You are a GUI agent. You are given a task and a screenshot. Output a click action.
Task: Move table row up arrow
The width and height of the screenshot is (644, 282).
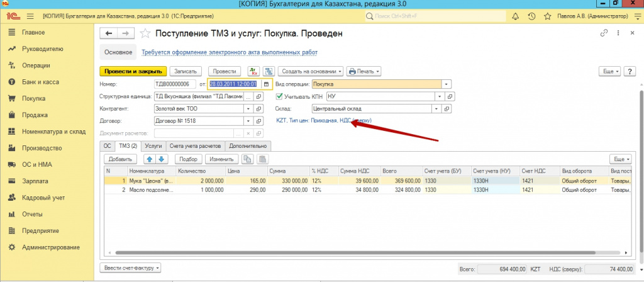150,159
